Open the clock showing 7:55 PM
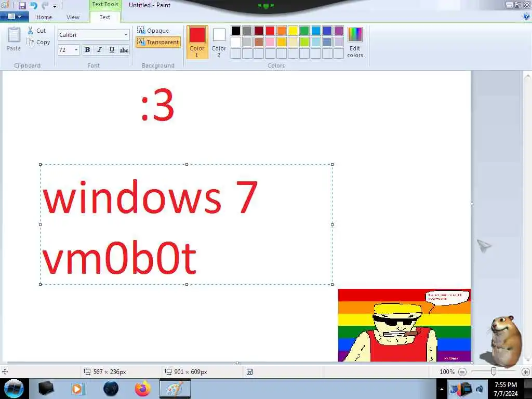The width and height of the screenshot is (532, 399). [506, 389]
